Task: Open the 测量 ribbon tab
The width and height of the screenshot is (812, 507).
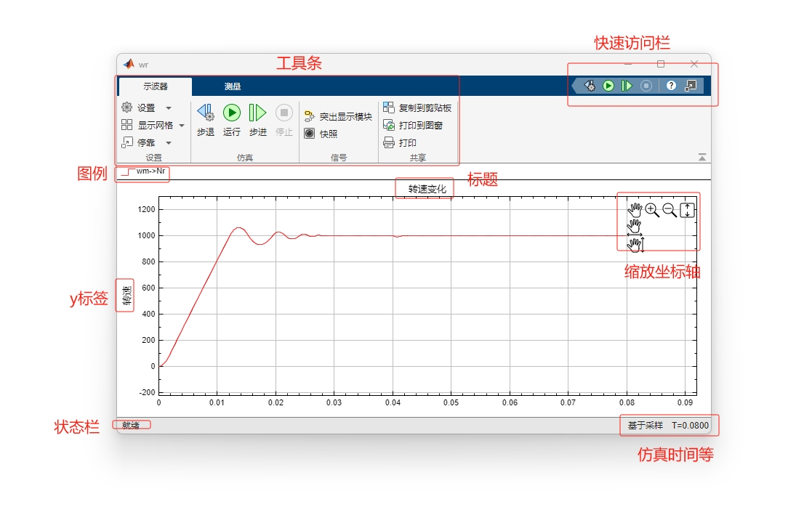Action: click(233, 86)
